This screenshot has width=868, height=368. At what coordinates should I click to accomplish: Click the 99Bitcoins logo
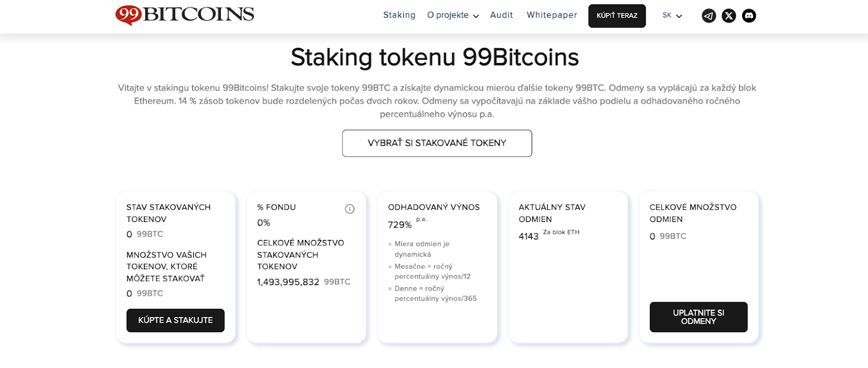185,15
